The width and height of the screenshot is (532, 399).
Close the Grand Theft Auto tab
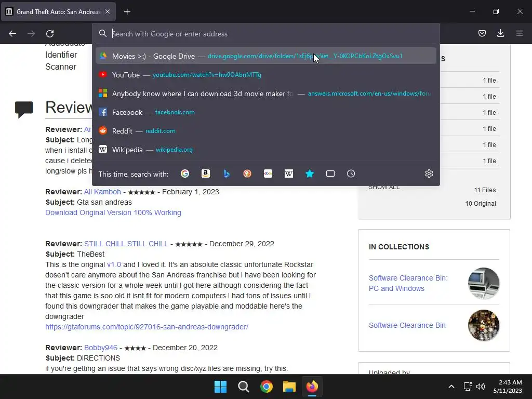pos(108,11)
